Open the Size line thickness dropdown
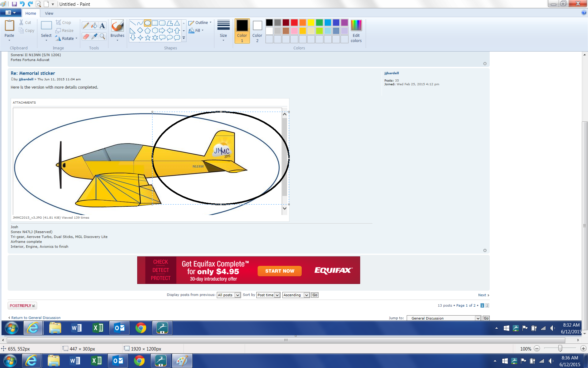 pyautogui.click(x=223, y=31)
